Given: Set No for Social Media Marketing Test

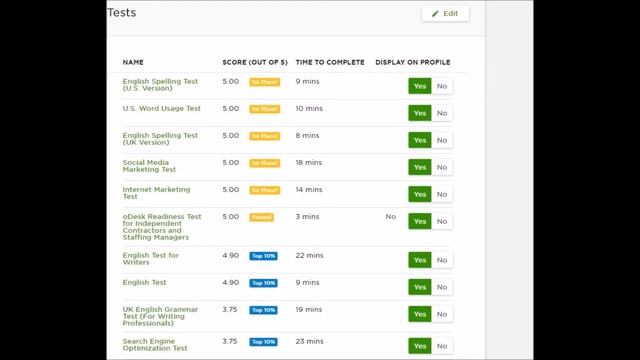Looking at the screenshot, I should (442, 167).
